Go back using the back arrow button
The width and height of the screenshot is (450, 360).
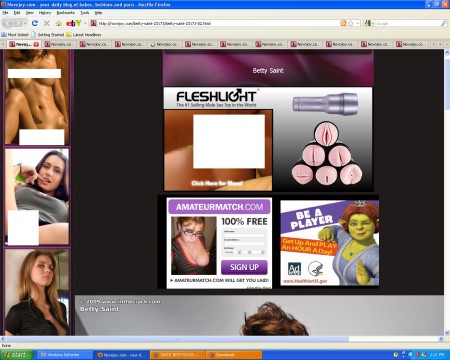point(9,23)
